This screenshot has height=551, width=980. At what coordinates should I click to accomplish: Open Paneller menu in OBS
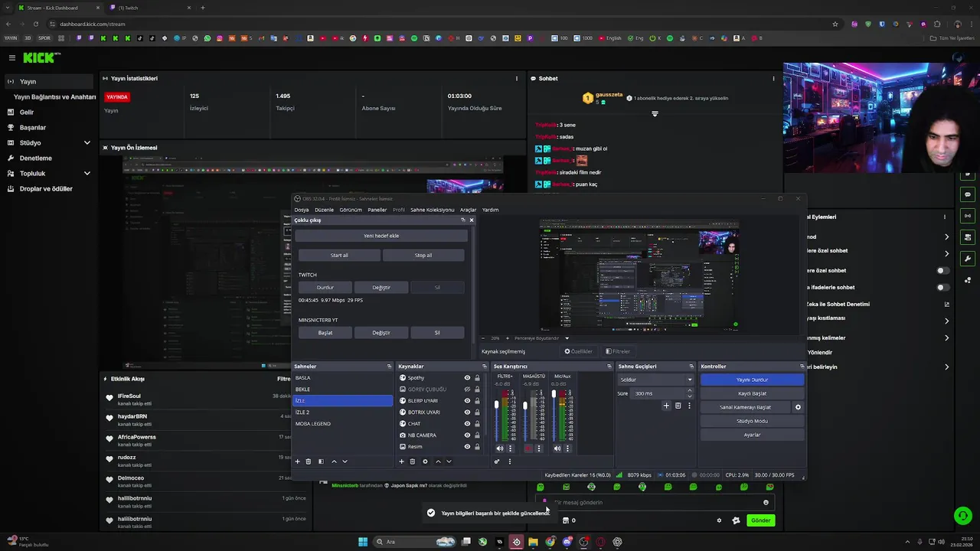tap(377, 210)
